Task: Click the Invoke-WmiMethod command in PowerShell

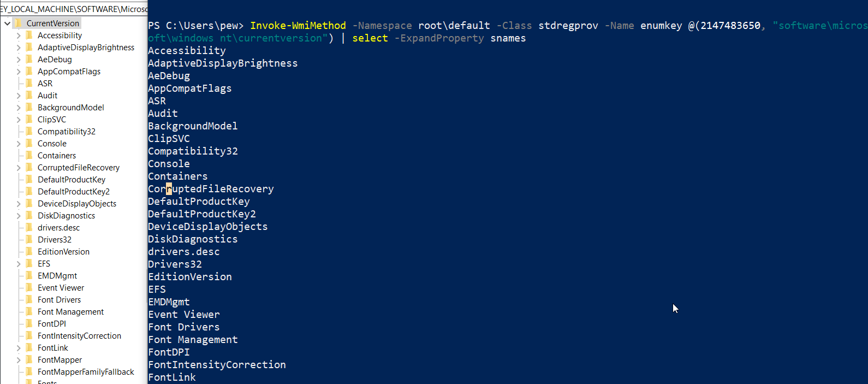Action: (298, 26)
